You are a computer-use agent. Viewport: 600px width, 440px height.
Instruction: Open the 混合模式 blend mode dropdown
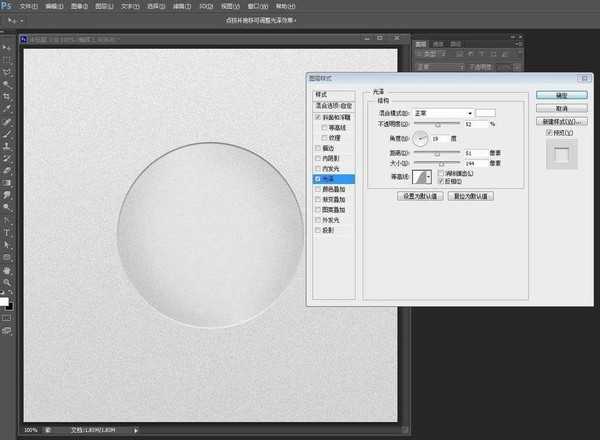[x=442, y=112]
